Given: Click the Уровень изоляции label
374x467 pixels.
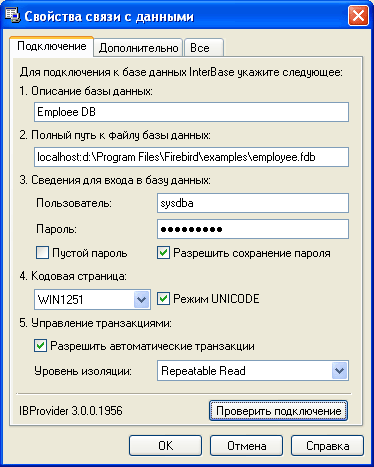Looking at the screenshot, I should [83, 371].
